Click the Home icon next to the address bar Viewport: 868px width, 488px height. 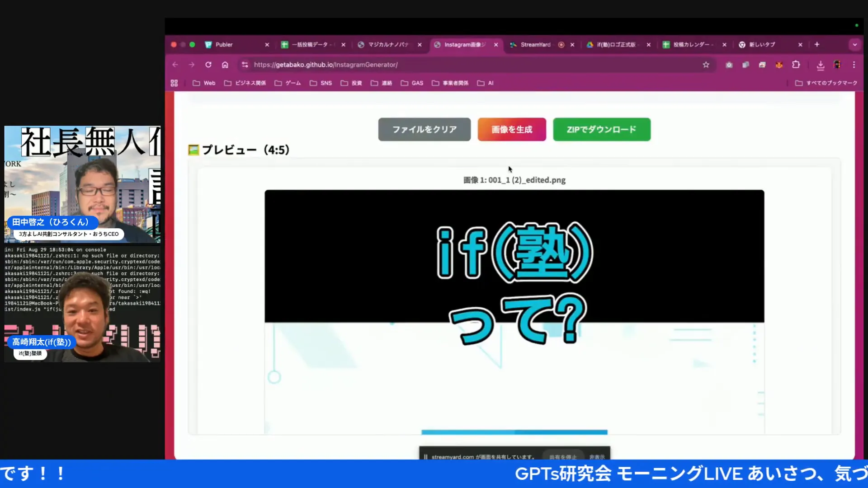(225, 65)
